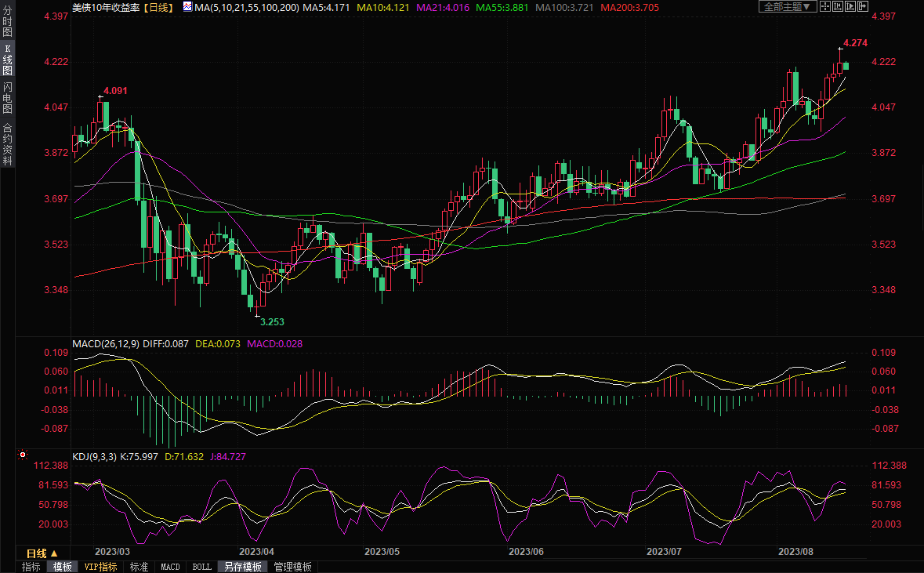The height and width of the screenshot is (573, 924).
Task: Open the 全部主题 theme dropdown
Action: [x=787, y=6]
